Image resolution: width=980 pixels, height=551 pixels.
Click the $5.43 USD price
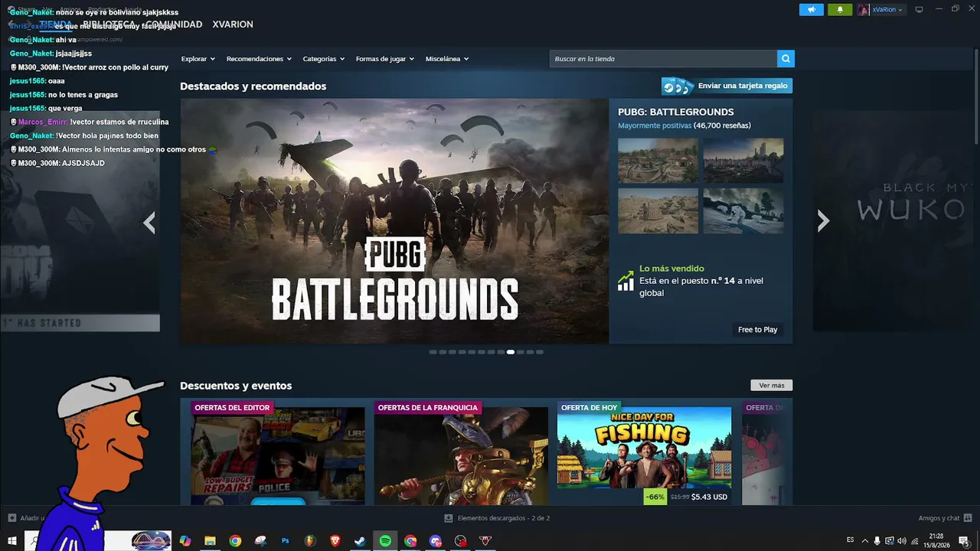point(709,497)
